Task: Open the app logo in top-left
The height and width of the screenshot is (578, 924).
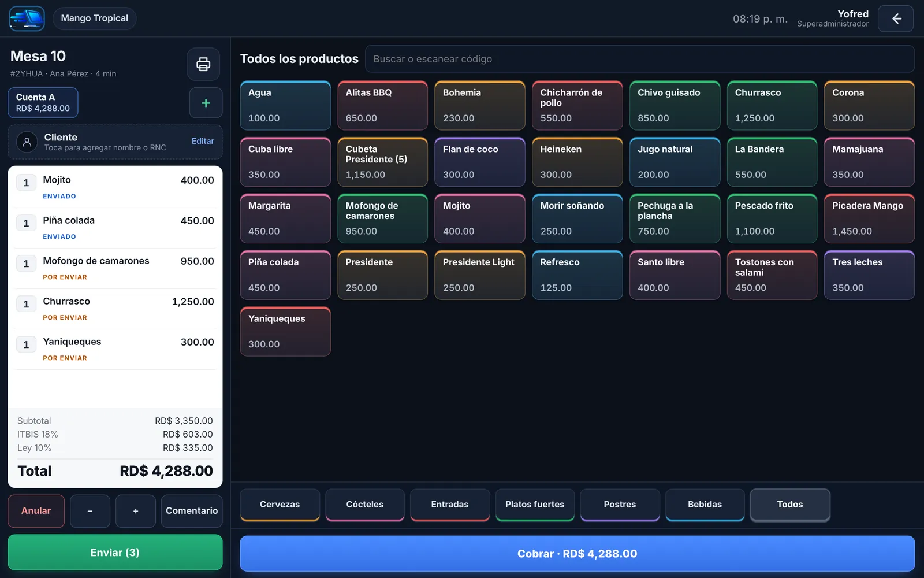Action: pyautogui.click(x=27, y=18)
